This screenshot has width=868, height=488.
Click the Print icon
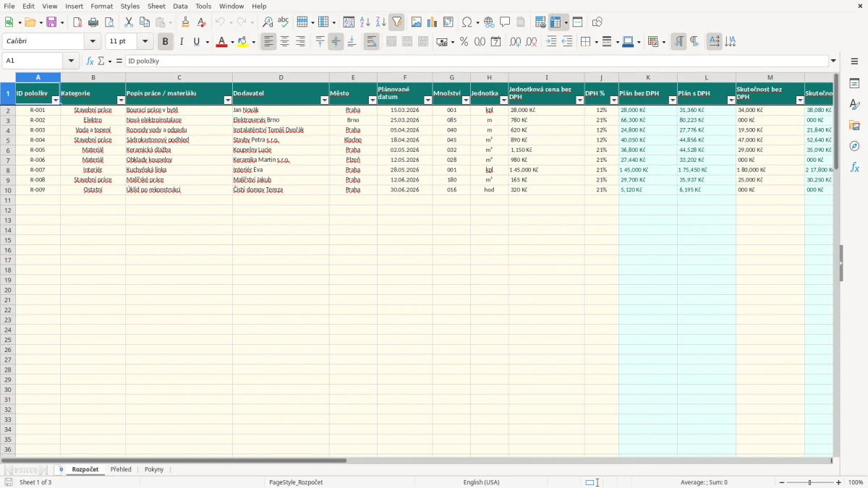click(x=93, y=22)
